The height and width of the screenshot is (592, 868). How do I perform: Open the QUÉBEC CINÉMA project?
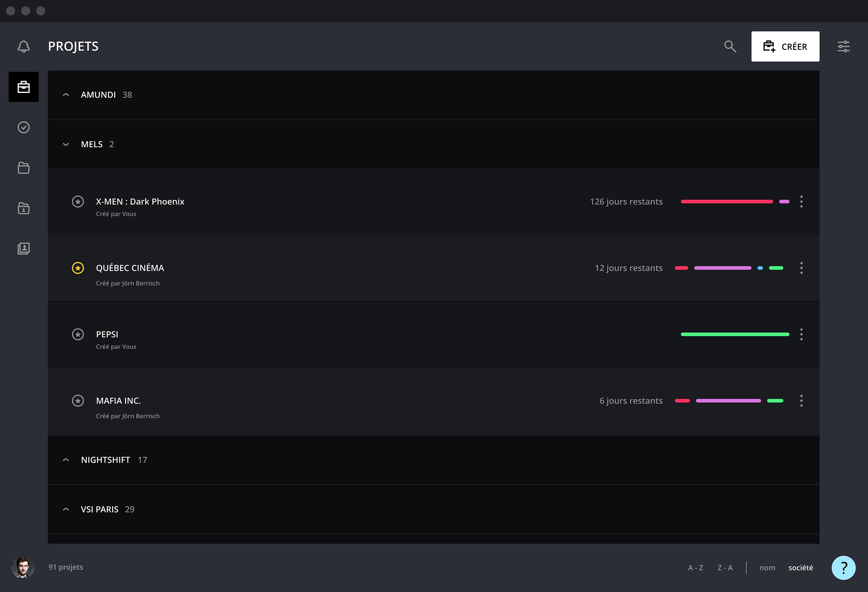pos(130,268)
